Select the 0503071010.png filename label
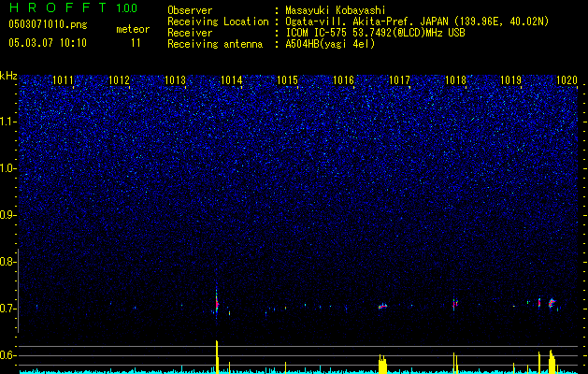 [x=48, y=25]
